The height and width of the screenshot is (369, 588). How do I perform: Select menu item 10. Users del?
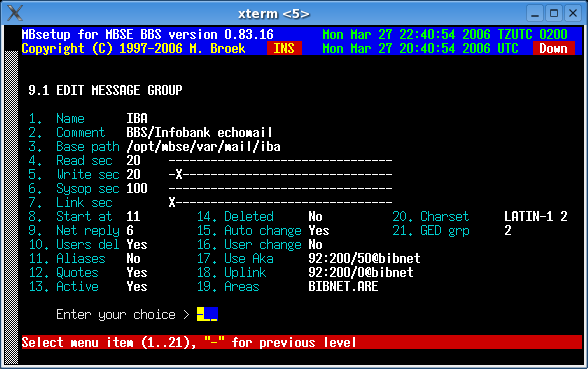[x=74, y=244]
